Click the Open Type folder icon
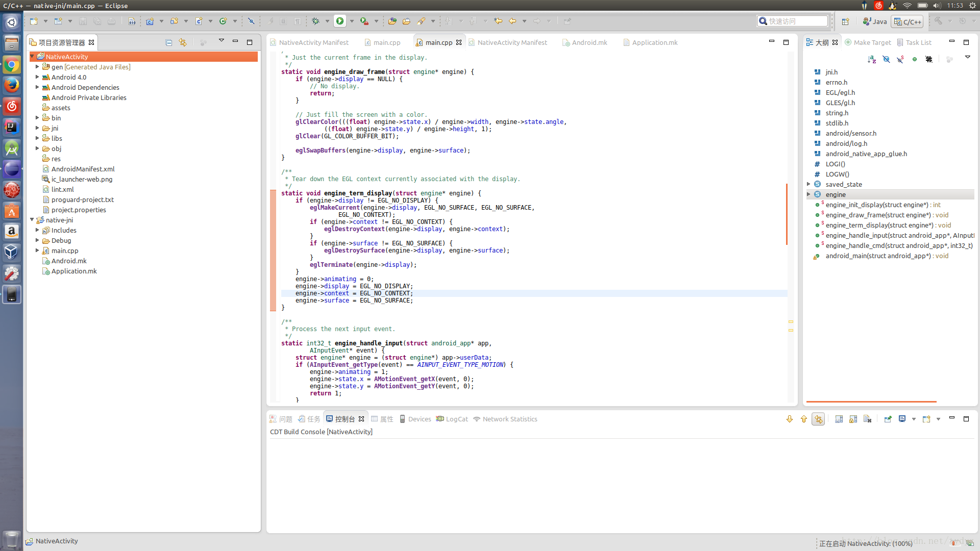The width and height of the screenshot is (980, 551). (392, 21)
